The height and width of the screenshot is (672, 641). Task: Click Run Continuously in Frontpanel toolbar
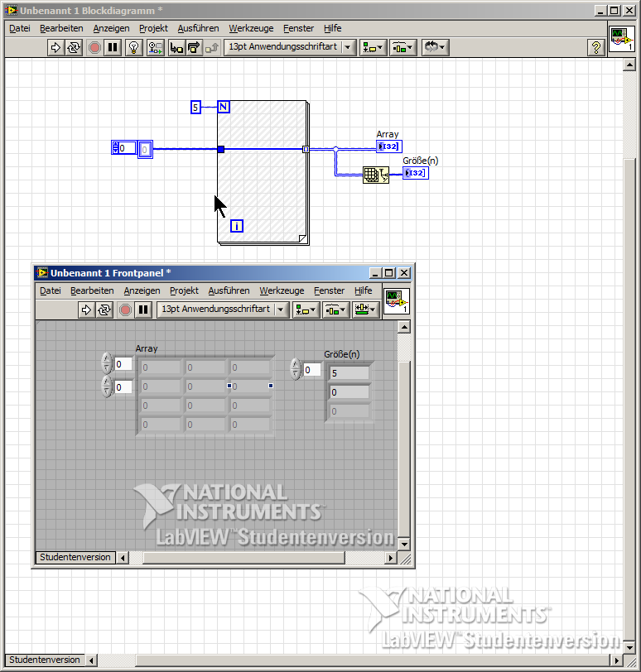pyautogui.click(x=104, y=310)
